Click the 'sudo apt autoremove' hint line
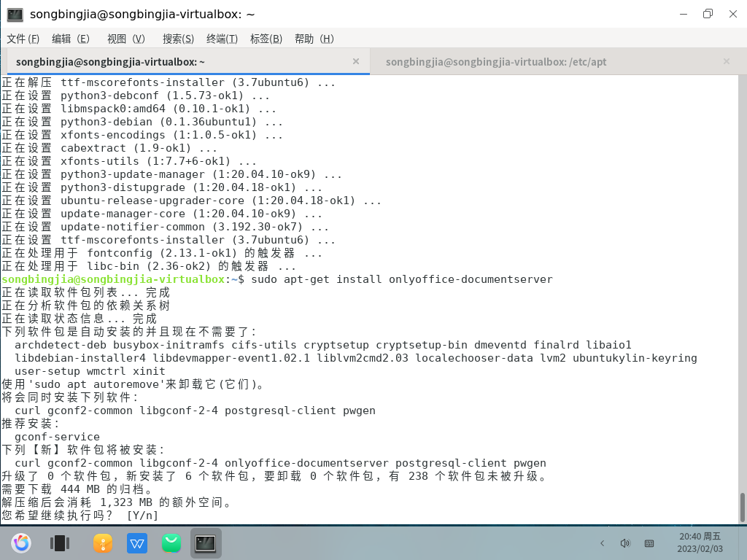This screenshot has width=747, height=560. pos(133,384)
